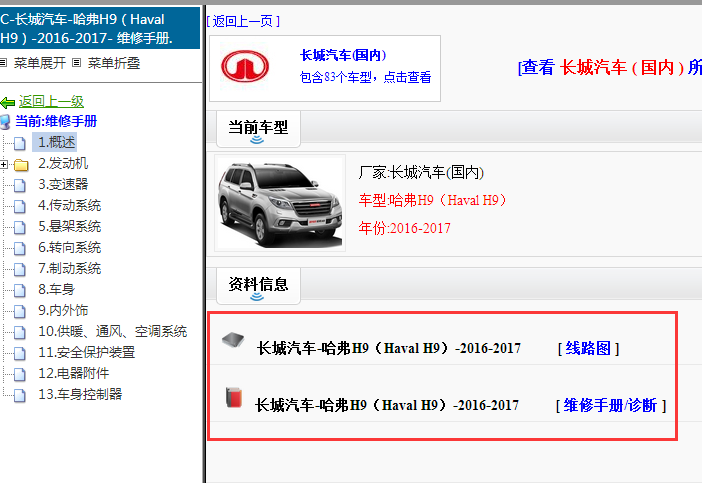Image resolution: width=702 pixels, height=483 pixels.
Task: Click 长城汽车-哈弗H9 title in 线路图 row
Action: (389, 348)
